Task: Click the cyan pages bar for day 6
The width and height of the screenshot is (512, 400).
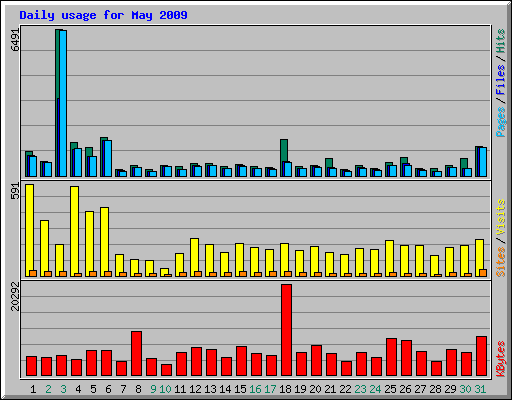Action: coord(108,158)
